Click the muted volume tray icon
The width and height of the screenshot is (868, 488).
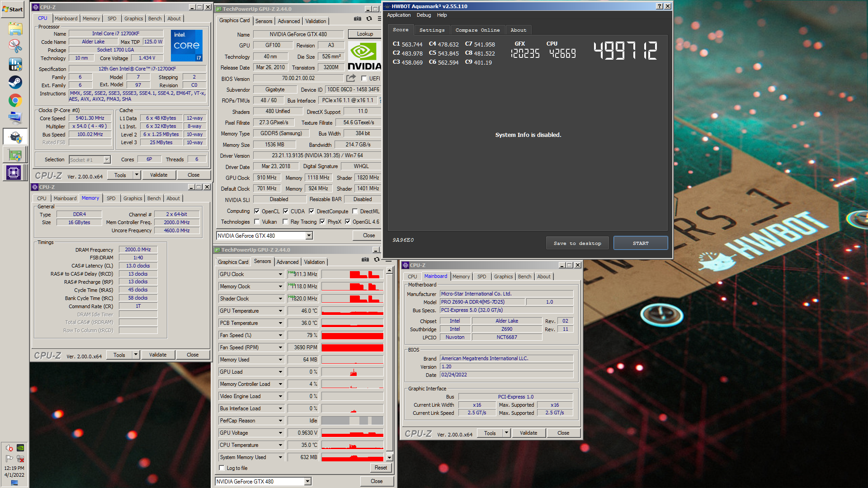[9, 448]
